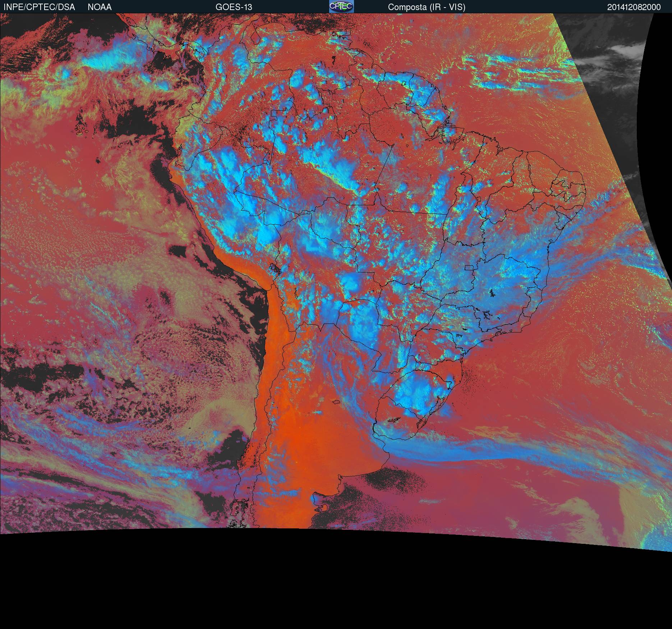The width and height of the screenshot is (672, 629).
Task: Click the NOAA label in header
Action: pos(100,7)
